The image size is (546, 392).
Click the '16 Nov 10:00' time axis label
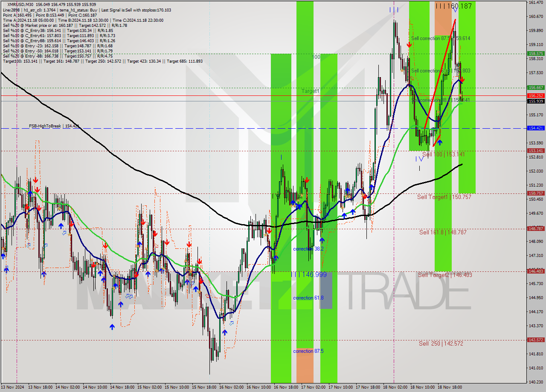(259, 387)
